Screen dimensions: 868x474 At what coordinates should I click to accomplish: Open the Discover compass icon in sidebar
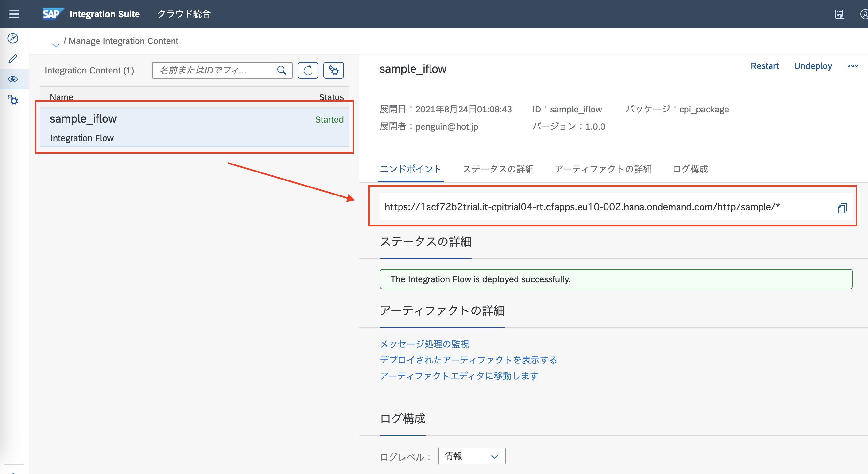(13, 38)
